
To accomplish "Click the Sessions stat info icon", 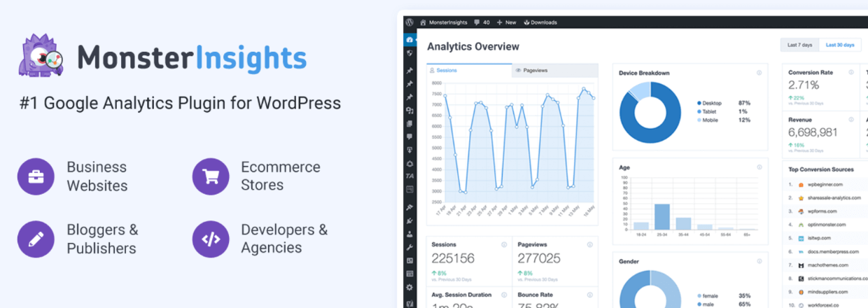I will (503, 245).
